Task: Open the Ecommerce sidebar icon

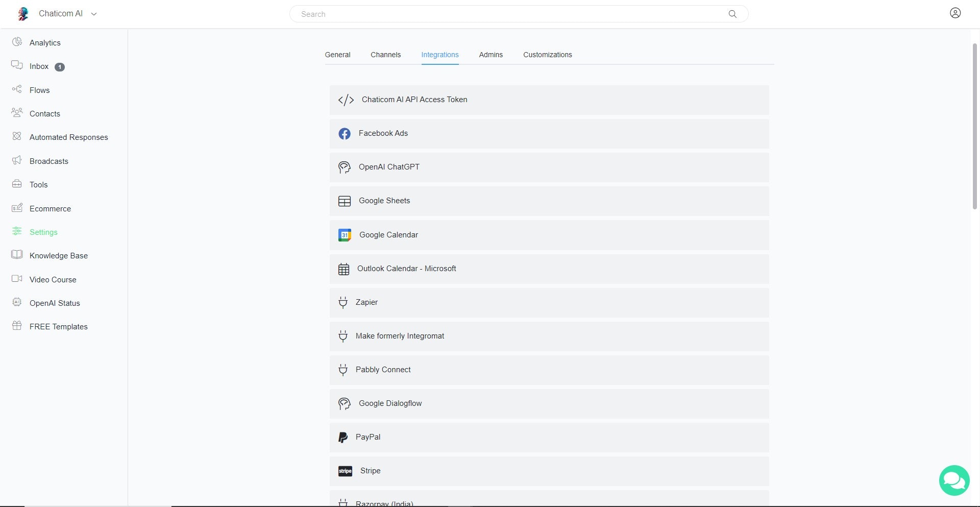Action: coord(17,208)
